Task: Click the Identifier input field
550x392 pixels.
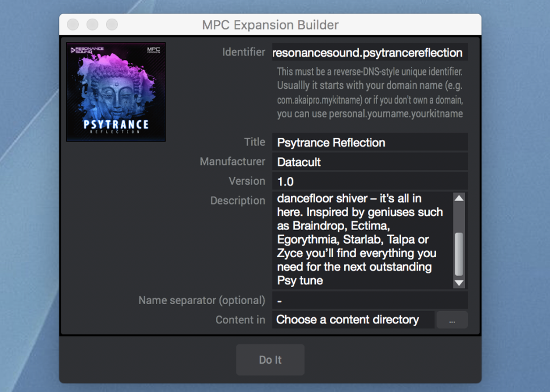Action: [370, 52]
